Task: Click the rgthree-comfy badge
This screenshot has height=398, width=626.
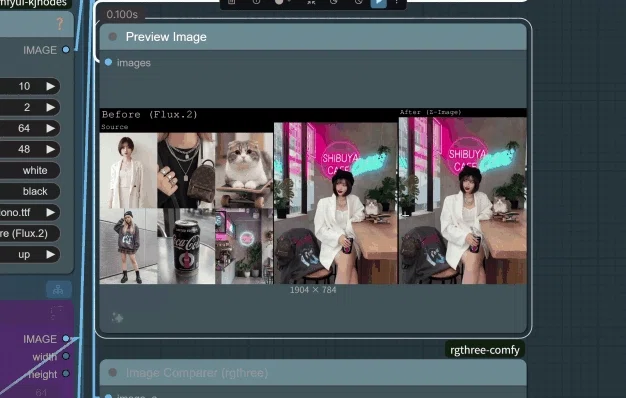Action: click(485, 350)
